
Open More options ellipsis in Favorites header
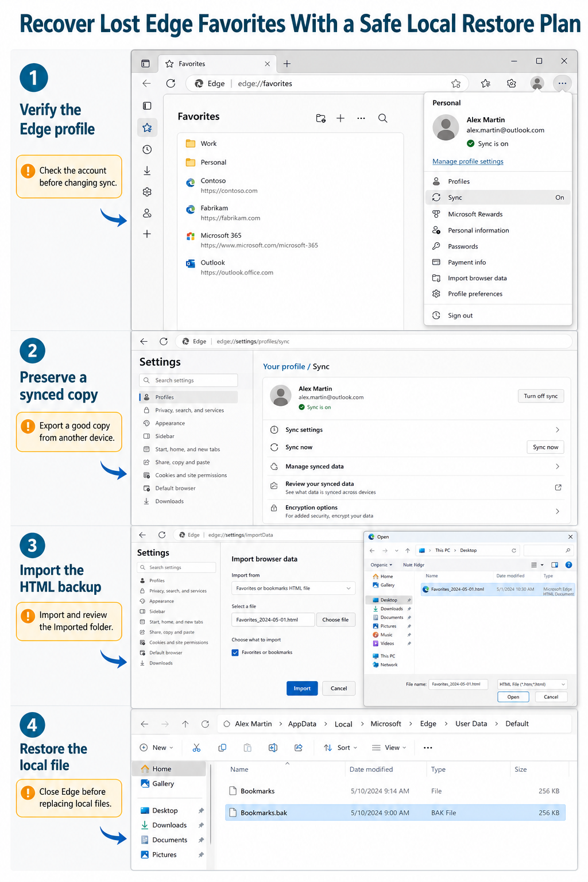361,118
